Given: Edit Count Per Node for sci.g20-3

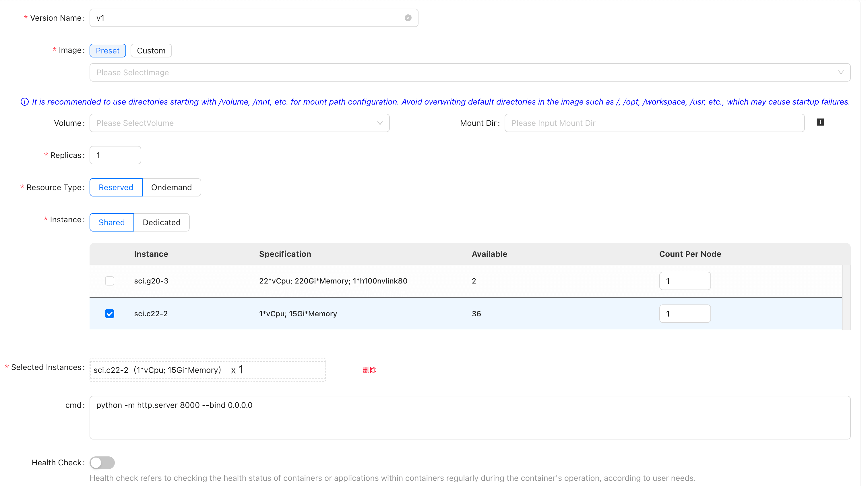Looking at the screenshot, I should pos(685,281).
